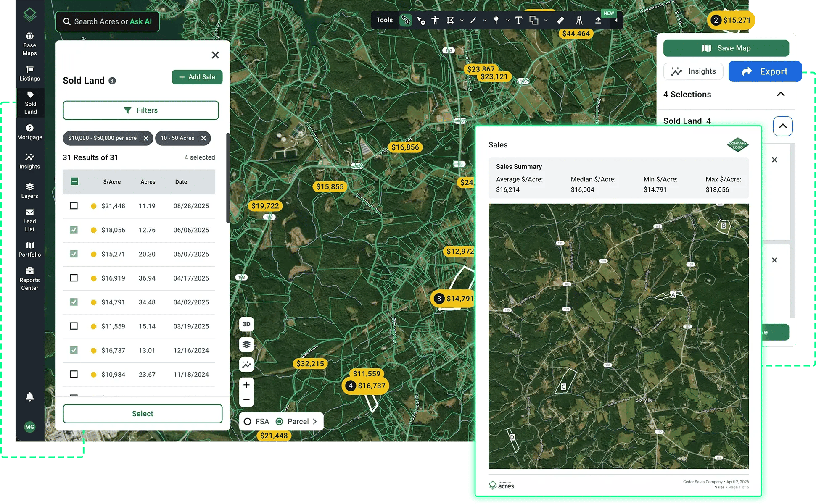Viewport: 816px width, 504px height.
Task: Select the parcel info cursor tool
Action: click(x=406, y=20)
